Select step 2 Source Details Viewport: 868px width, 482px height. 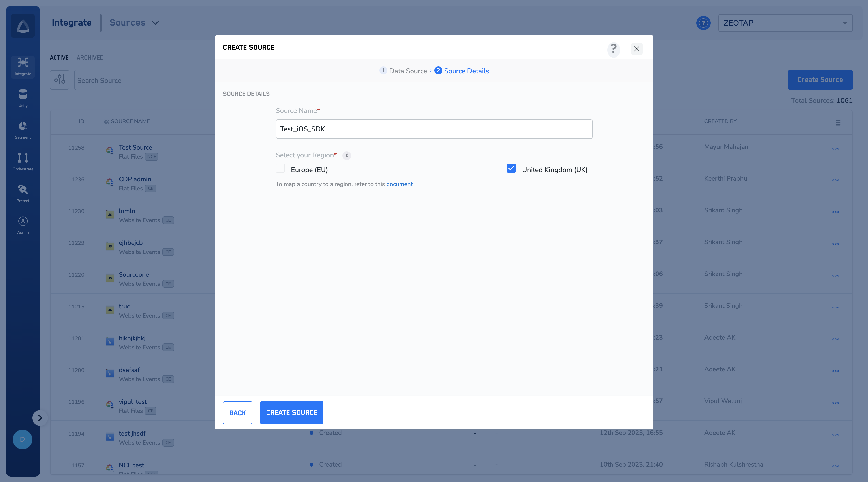462,71
